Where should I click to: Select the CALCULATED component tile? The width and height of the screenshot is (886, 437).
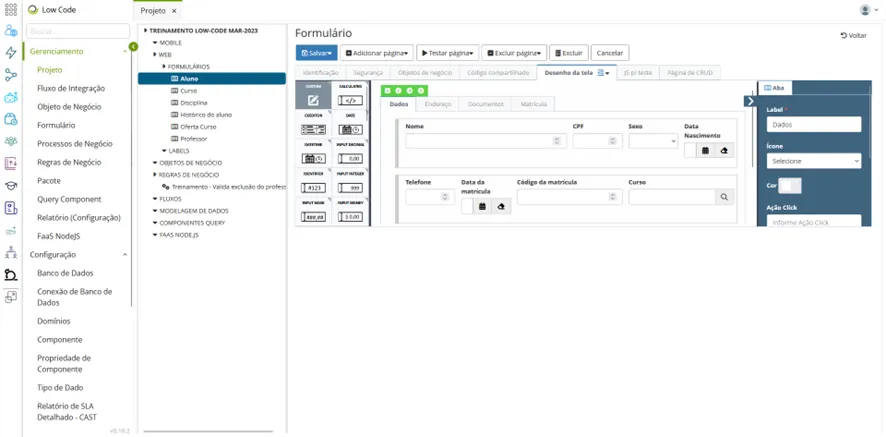(350, 96)
